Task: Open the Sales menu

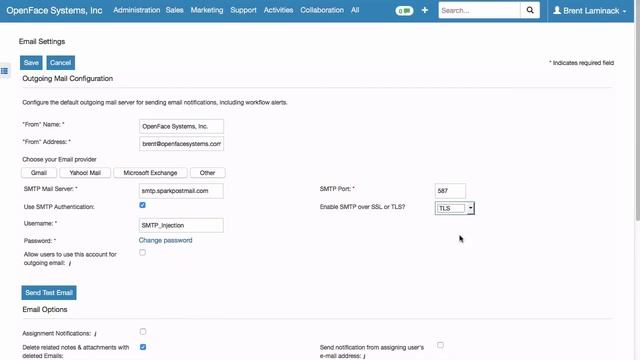Action: coord(174,10)
